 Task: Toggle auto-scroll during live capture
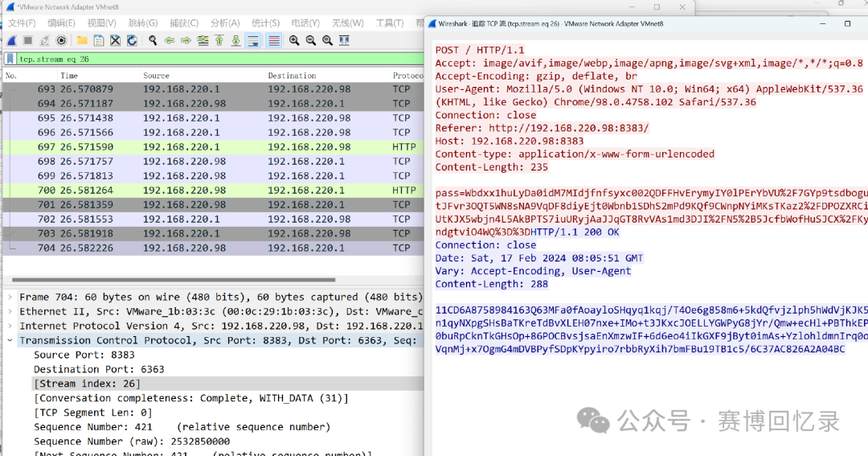click(253, 40)
